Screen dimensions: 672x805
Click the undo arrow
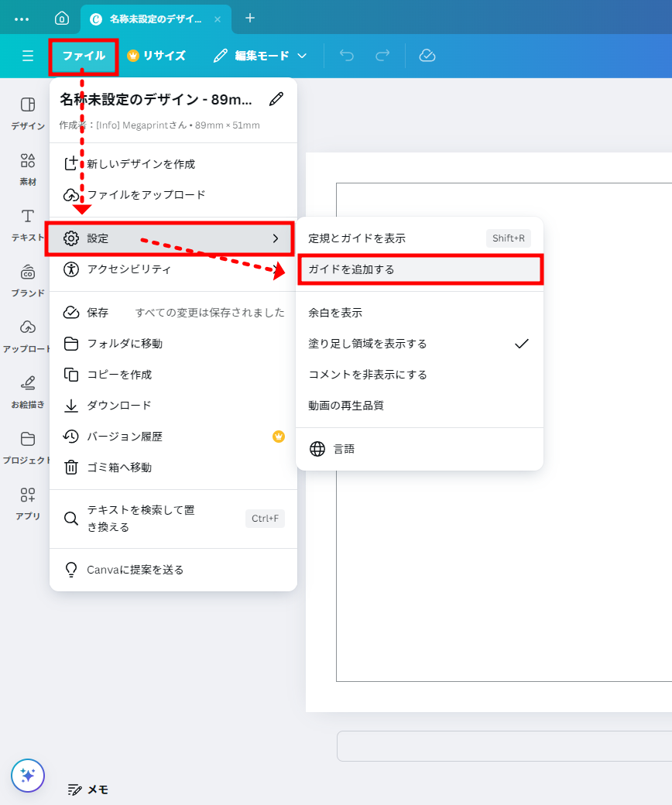[x=347, y=56]
